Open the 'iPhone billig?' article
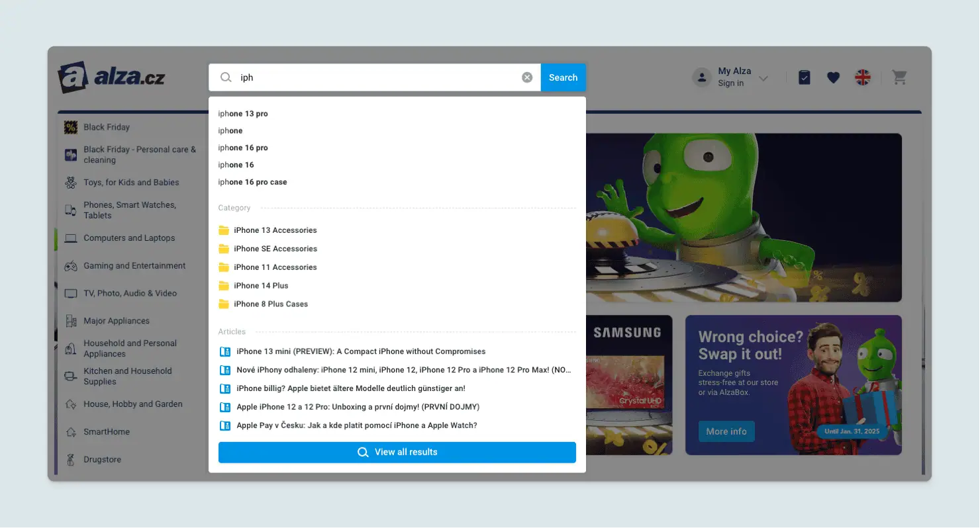This screenshot has width=980, height=528. 351,388
